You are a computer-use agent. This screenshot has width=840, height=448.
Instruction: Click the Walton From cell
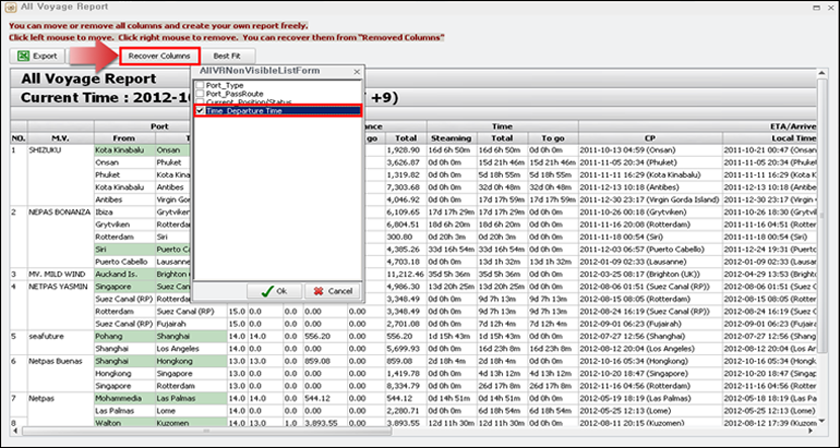(124, 423)
